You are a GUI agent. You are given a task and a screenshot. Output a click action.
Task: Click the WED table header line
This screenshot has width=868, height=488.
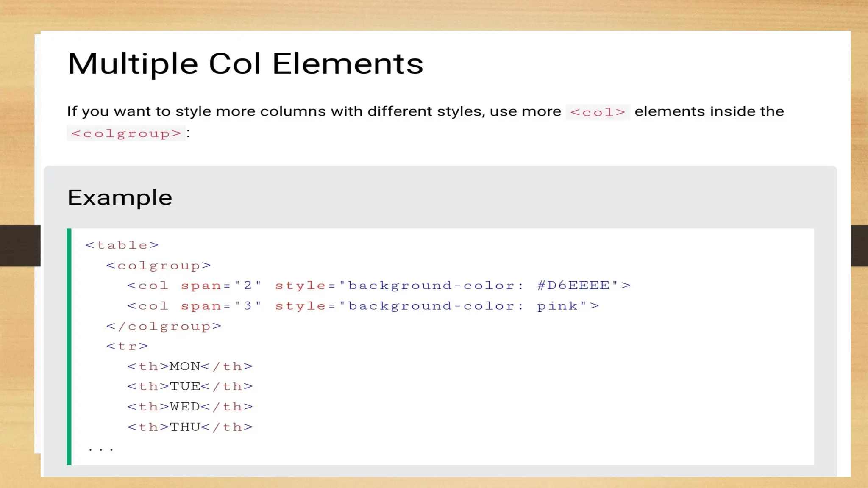point(190,407)
